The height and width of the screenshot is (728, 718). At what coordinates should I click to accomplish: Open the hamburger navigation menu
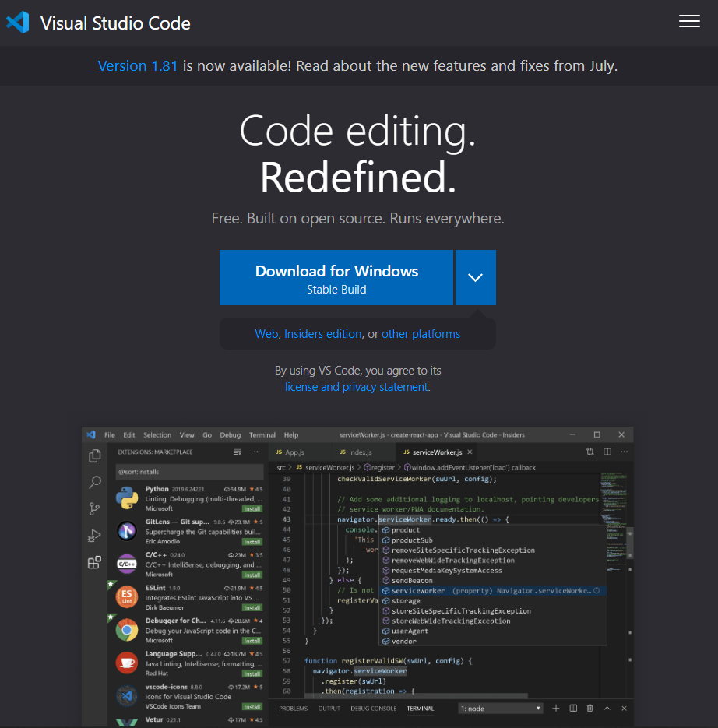click(x=689, y=21)
